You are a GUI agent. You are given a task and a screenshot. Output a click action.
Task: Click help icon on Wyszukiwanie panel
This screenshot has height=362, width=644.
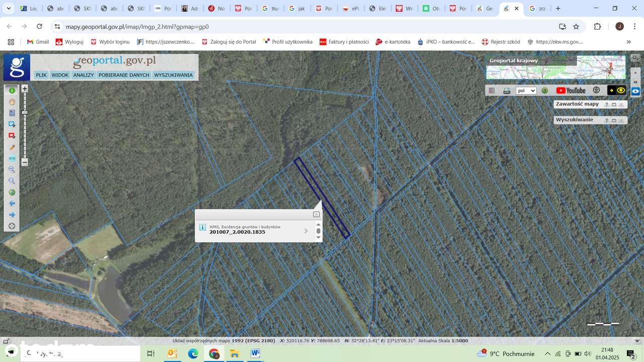(x=606, y=120)
